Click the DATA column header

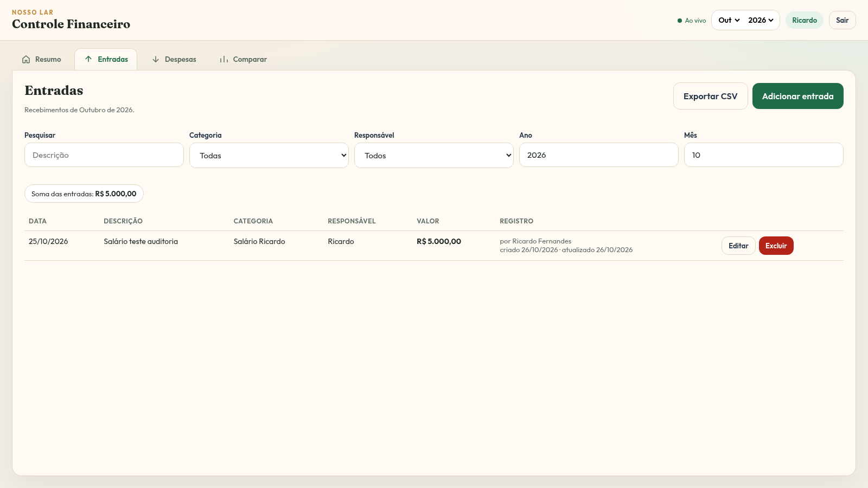pyautogui.click(x=37, y=221)
